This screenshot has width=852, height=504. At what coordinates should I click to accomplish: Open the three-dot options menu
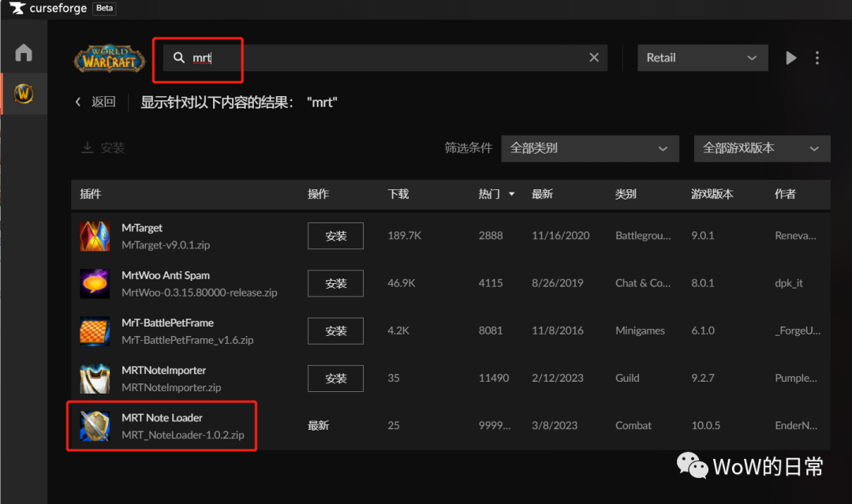[x=817, y=57]
